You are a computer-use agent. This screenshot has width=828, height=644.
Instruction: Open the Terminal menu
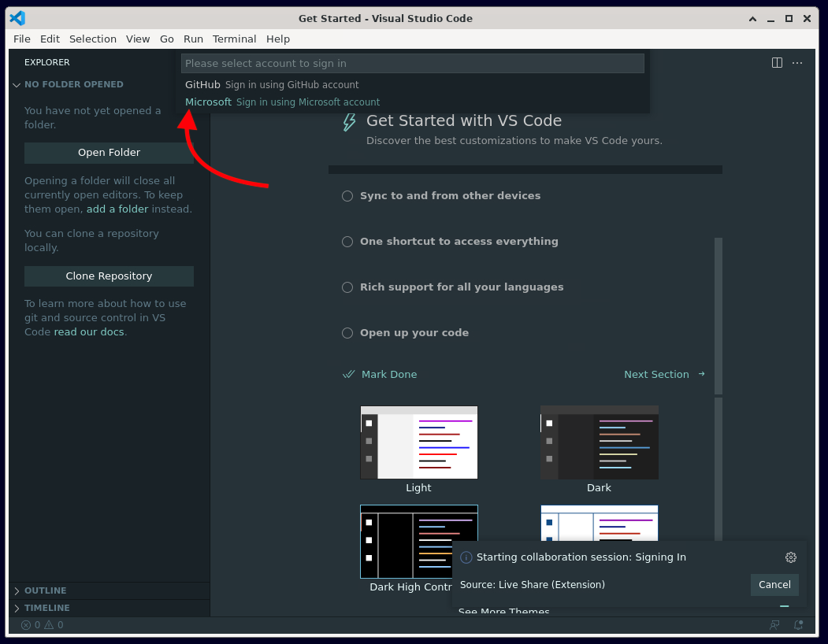234,39
